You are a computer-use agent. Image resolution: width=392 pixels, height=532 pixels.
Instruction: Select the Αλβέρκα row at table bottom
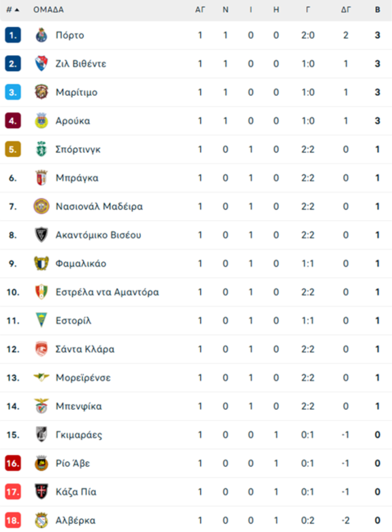coord(196,520)
